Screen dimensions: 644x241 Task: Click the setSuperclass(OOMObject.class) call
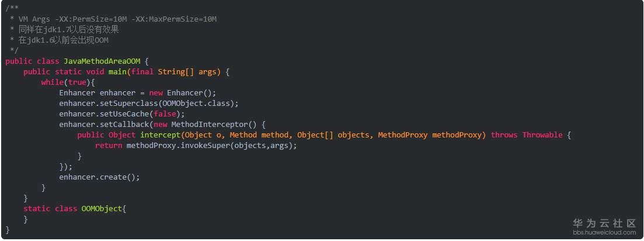[149, 104]
